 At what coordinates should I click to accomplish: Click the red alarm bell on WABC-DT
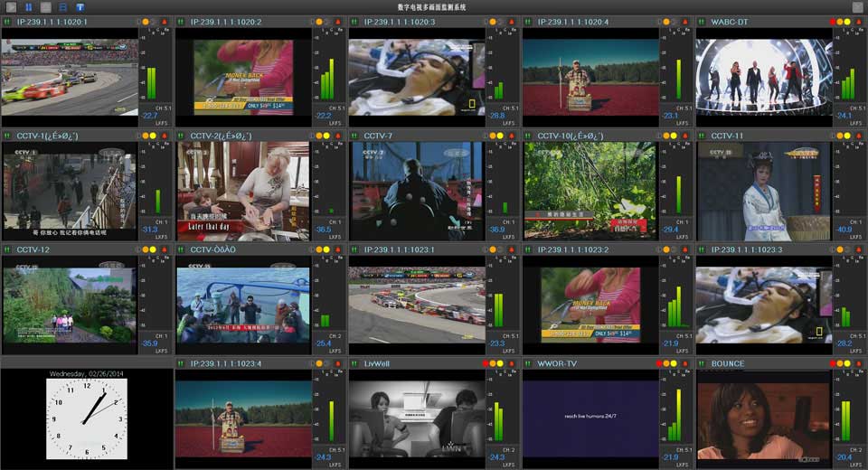(x=859, y=22)
